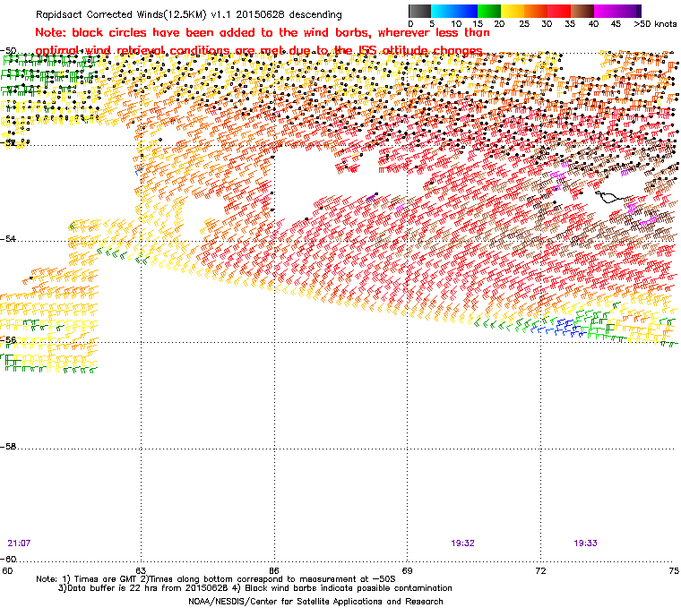Click the brown 35-40 knots legend swatch

pos(582,11)
